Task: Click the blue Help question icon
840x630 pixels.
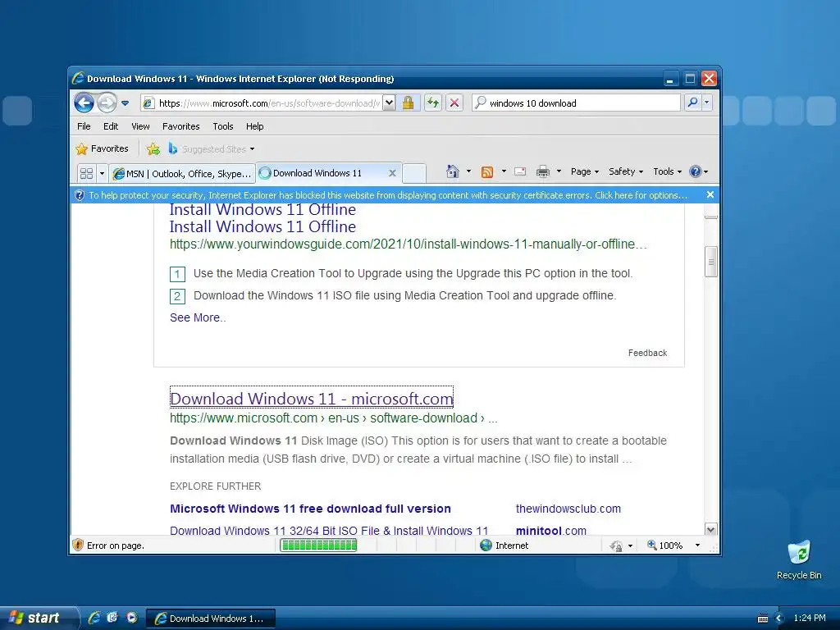Action: (696, 171)
